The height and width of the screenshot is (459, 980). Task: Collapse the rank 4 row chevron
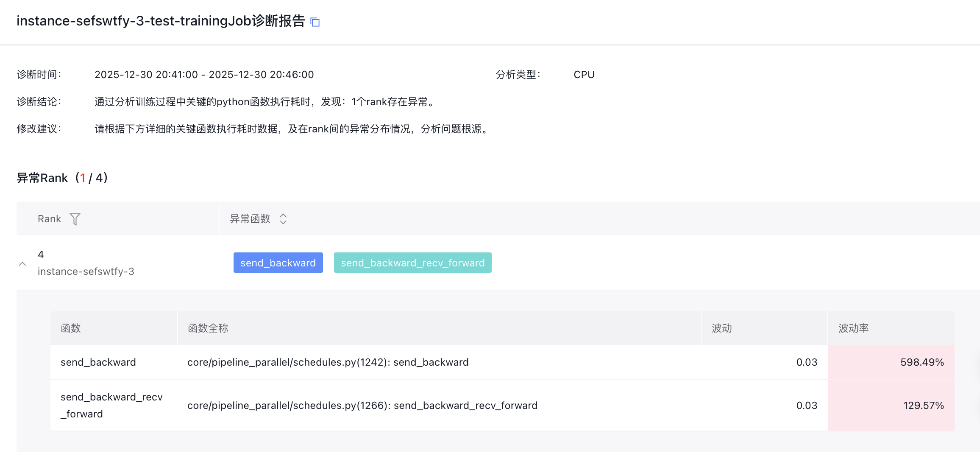(22, 264)
